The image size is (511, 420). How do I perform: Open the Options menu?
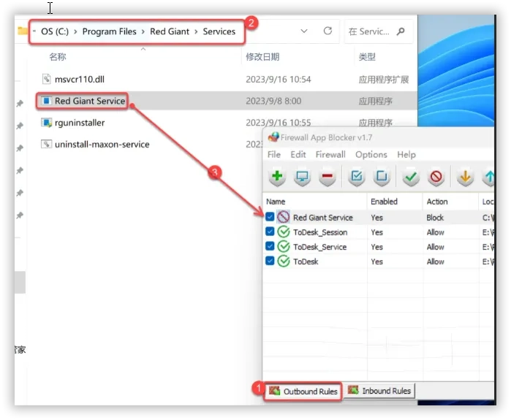(371, 154)
